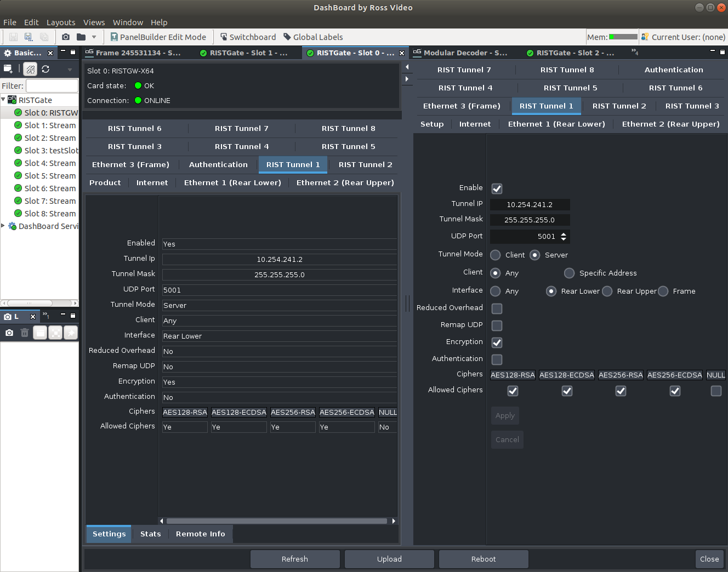The image size is (728, 572).
Task: Expand the DashBoard Services tree node
Action: [x=3, y=226]
